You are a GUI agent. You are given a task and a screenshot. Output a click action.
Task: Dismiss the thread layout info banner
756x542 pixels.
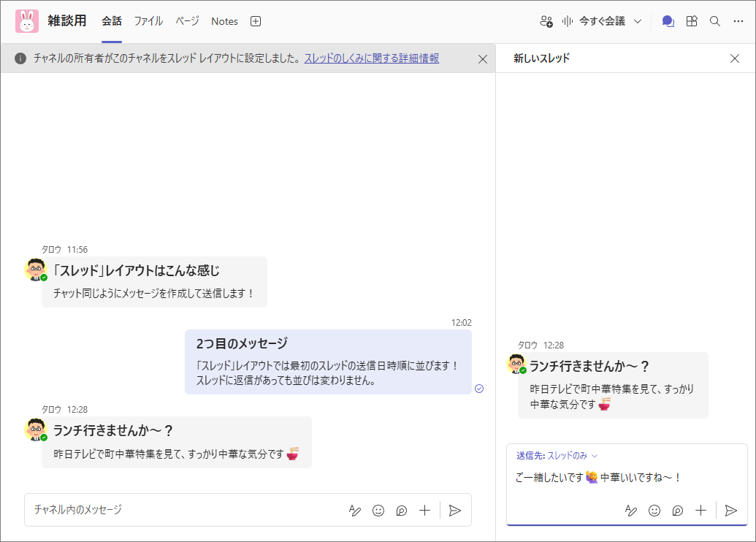[482, 59]
